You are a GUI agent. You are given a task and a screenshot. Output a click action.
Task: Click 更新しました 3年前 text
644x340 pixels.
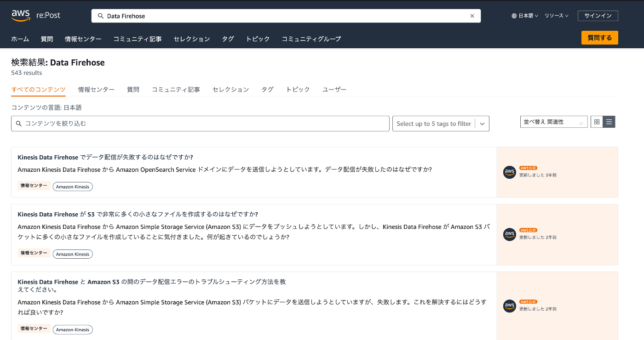click(538, 175)
